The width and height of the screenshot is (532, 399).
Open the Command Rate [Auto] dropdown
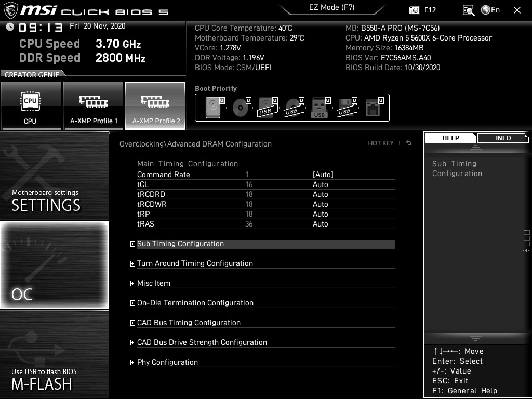(323, 175)
